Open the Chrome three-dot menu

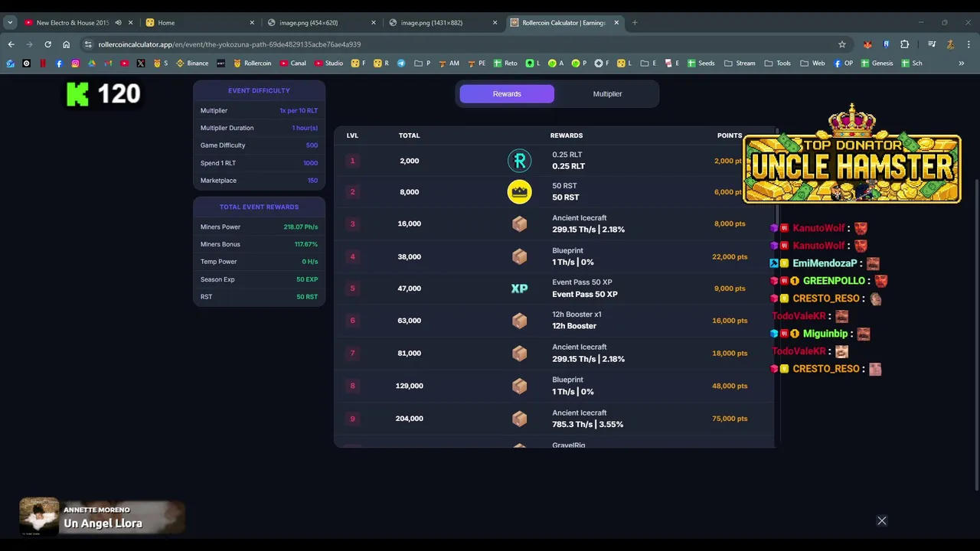(x=969, y=44)
